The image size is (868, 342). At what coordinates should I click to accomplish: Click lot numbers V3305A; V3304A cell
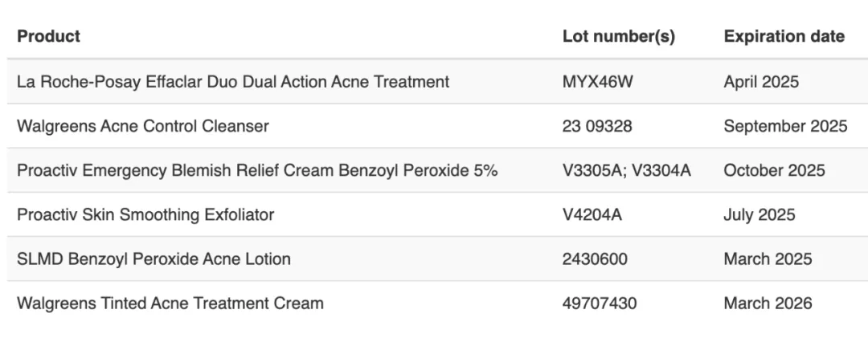click(627, 170)
